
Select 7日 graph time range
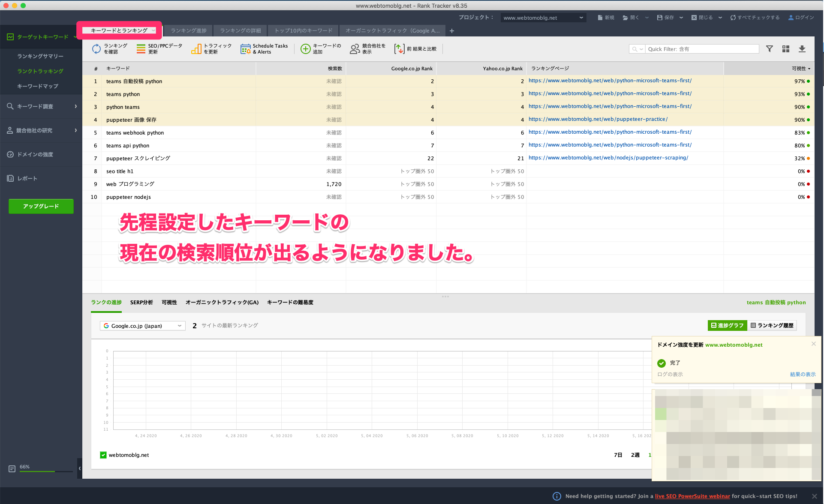coord(618,455)
